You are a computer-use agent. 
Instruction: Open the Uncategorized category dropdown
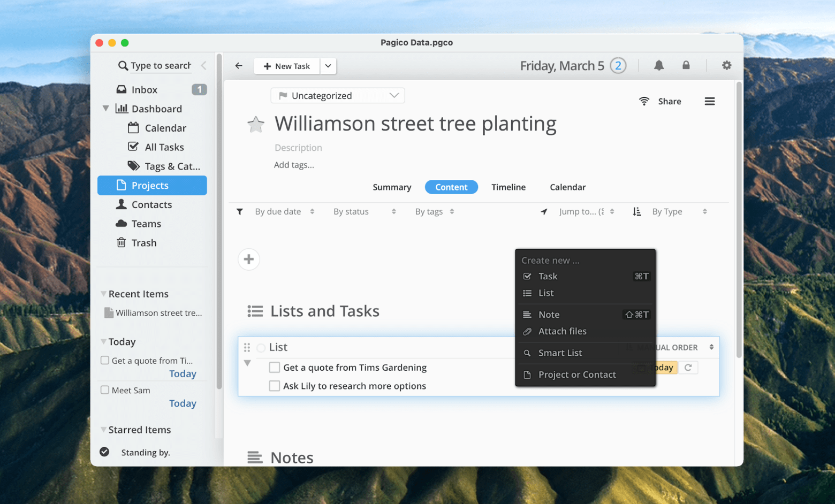tap(338, 96)
